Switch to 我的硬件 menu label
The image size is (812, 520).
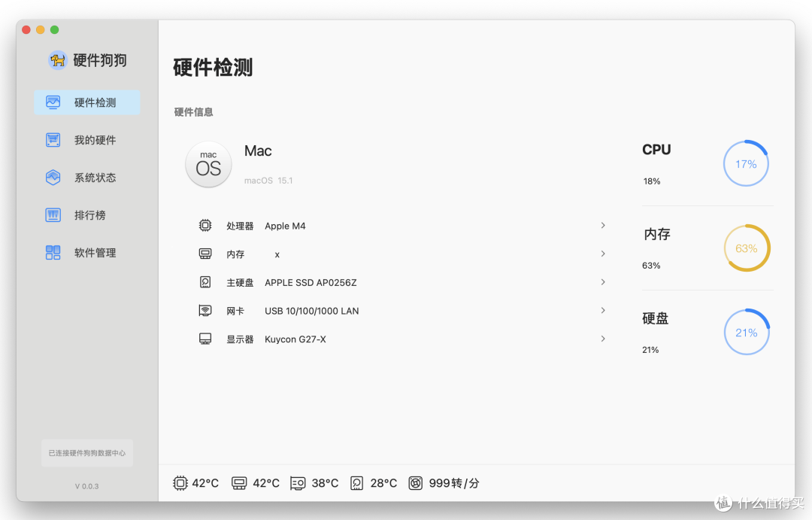pyautogui.click(x=95, y=140)
